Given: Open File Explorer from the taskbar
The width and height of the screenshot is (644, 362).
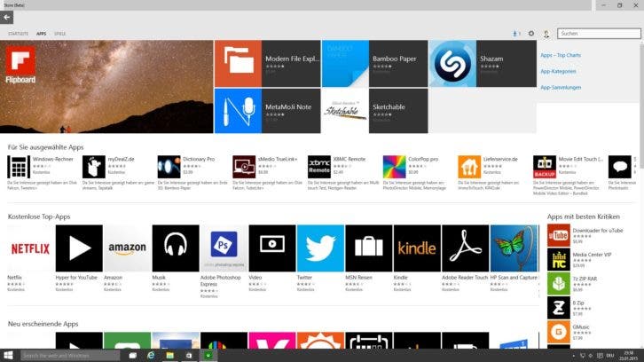Looking at the screenshot, I should point(169,356).
